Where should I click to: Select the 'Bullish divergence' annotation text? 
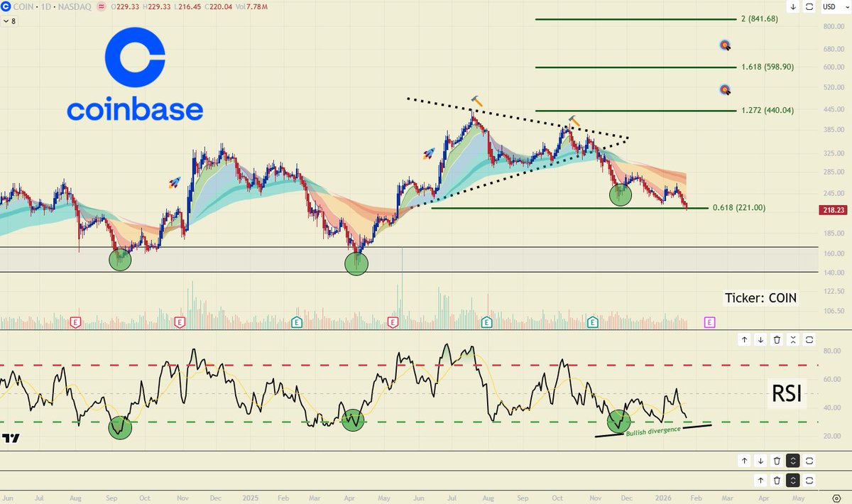pyautogui.click(x=652, y=430)
